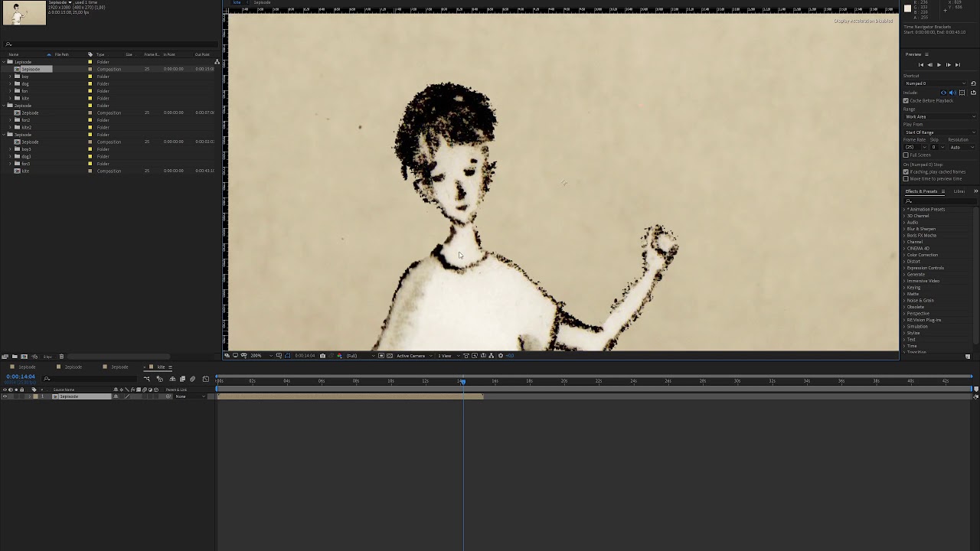980x551 pixels.
Task: Open the Effects & Presets panel menu
Action: pos(942,191)
